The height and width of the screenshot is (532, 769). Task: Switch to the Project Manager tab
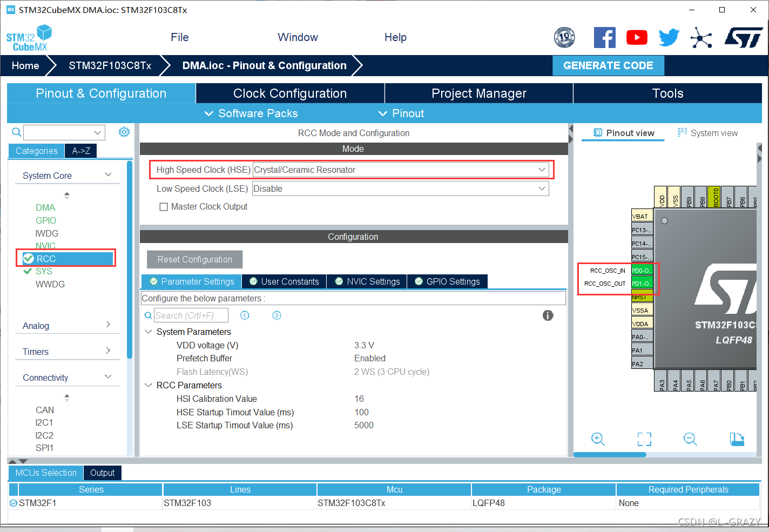(479, 93)
